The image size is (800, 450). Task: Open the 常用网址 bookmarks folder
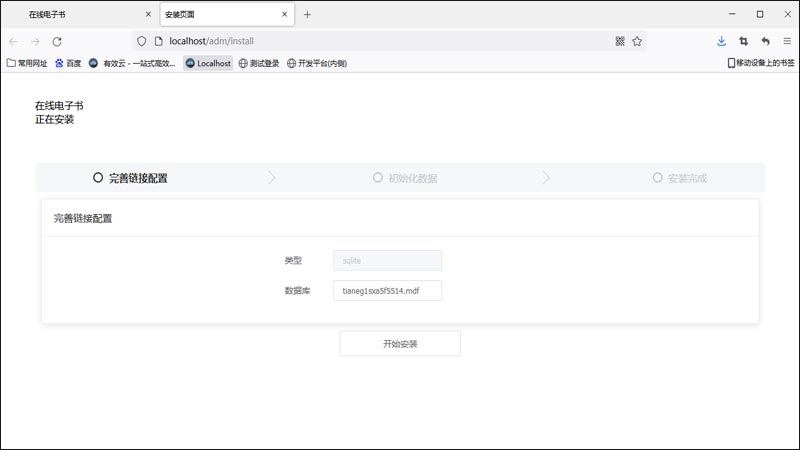coord(27,63)
